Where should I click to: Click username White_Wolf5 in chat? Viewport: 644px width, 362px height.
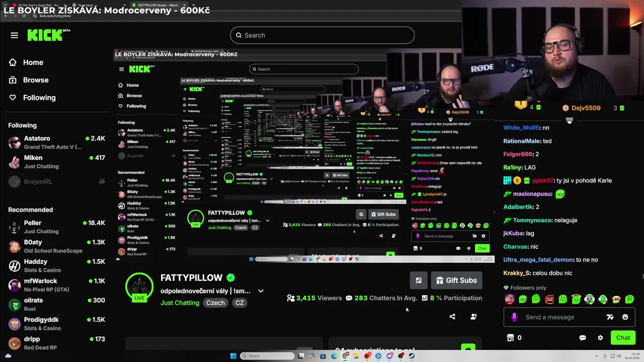[x=521, y=128]
